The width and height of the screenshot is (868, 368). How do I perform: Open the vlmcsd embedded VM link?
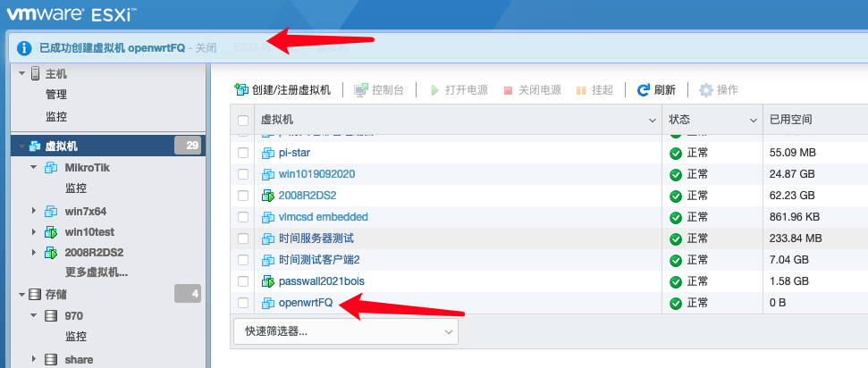324,217
